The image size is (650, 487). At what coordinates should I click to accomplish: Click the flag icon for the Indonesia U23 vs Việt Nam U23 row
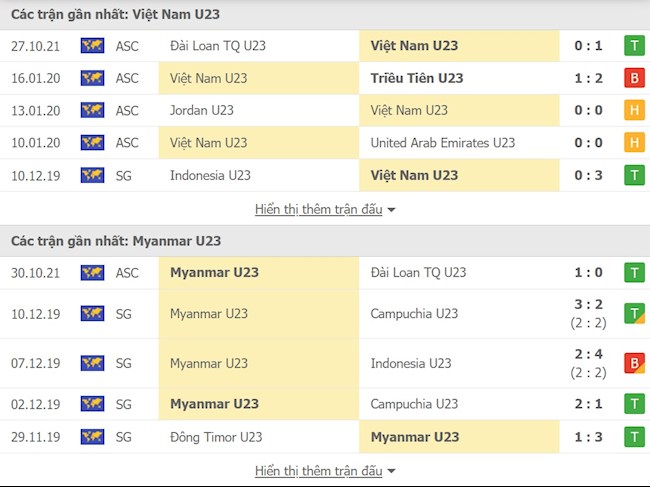click(92, 175)
